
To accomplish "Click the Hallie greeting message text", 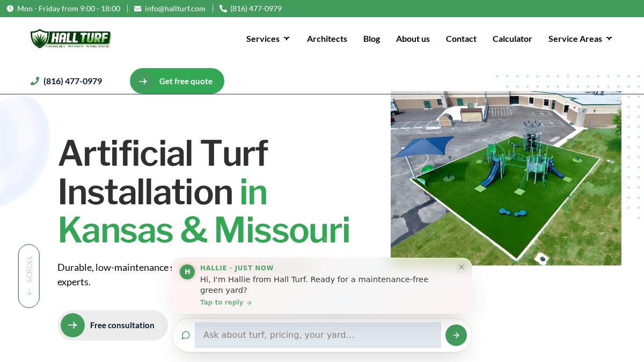I will [314, 285].
